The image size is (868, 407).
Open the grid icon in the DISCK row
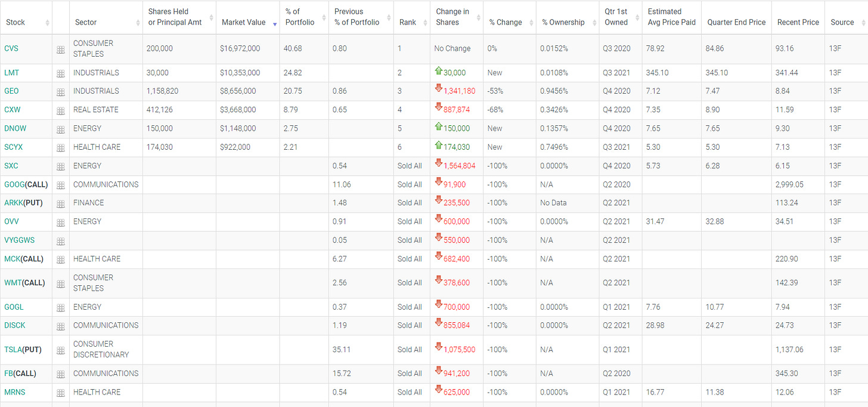tap(61, 327)
